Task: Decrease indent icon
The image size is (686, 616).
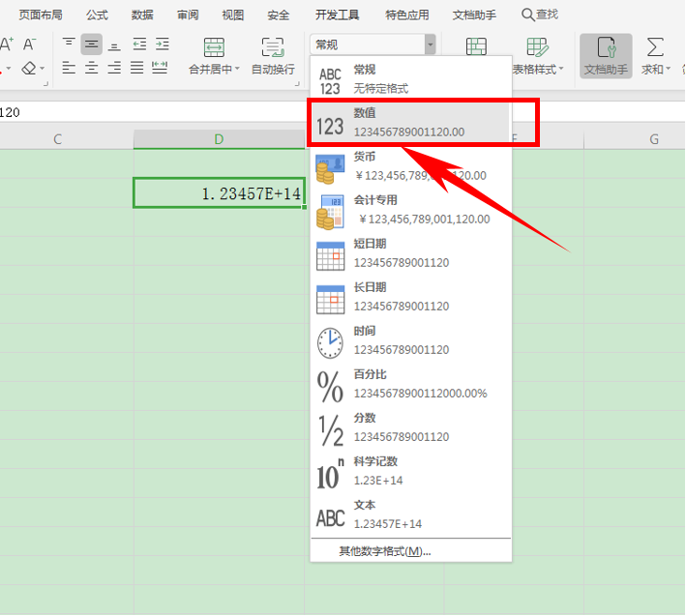Action: (139, 44)
